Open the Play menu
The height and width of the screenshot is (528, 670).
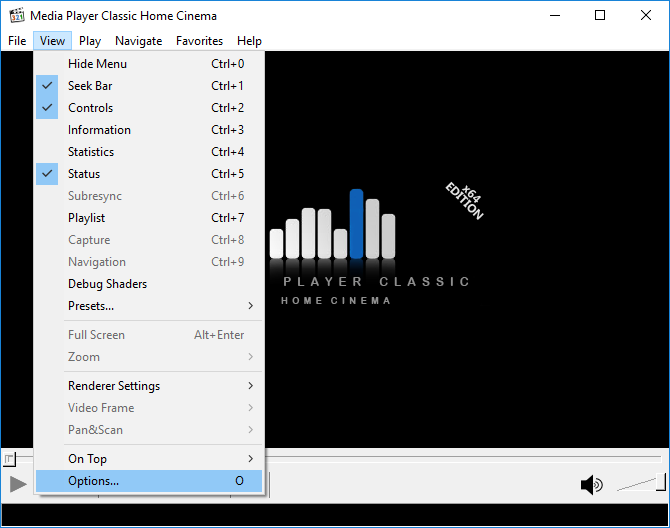[x=90, y=41]
